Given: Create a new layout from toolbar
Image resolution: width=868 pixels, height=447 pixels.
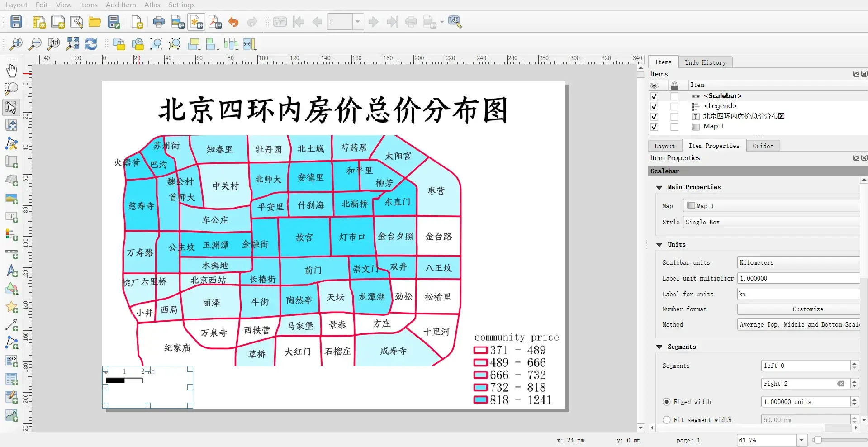Looking at the screenshot, I should (39, 22).
